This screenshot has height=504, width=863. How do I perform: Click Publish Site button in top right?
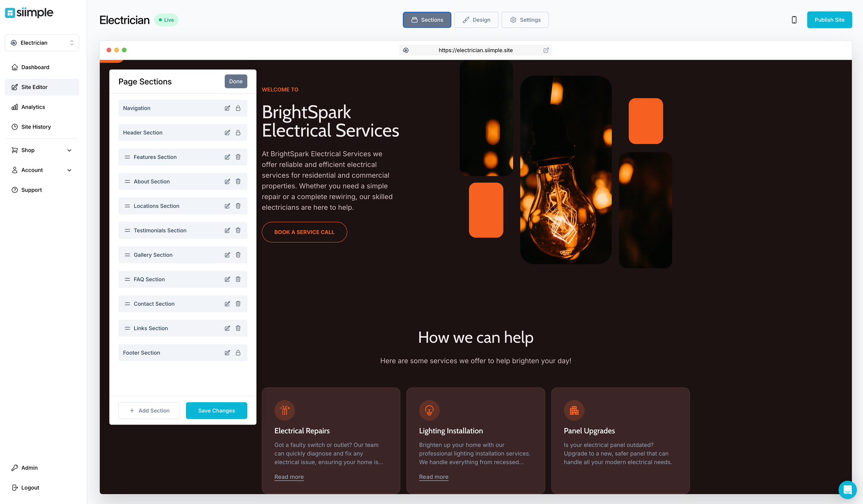coord(829,19)
